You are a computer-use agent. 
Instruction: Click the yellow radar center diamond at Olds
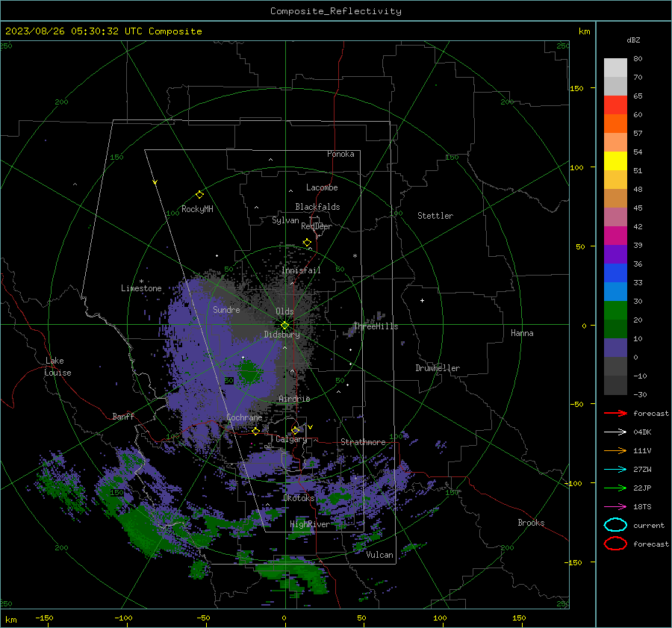pos(284,325)
